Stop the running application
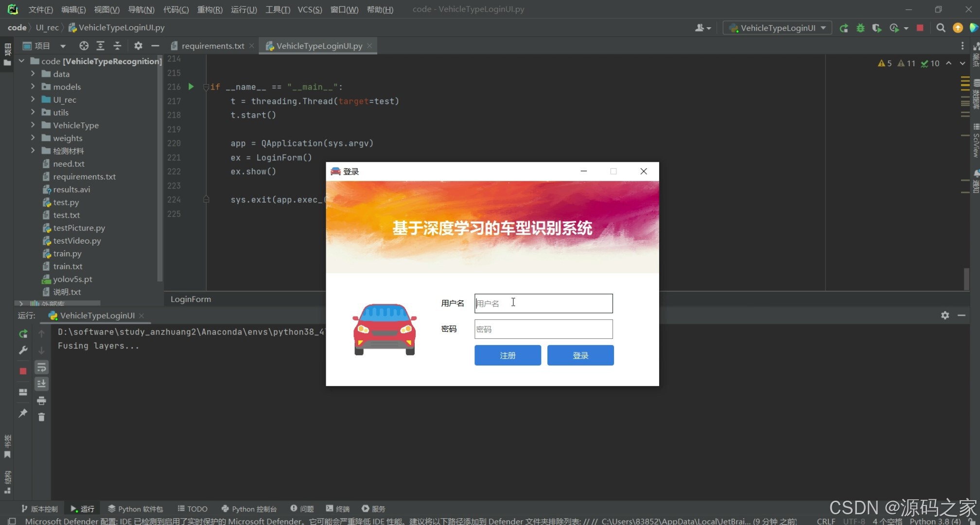Viewport: 980px width, 525px height. point(920,28)
